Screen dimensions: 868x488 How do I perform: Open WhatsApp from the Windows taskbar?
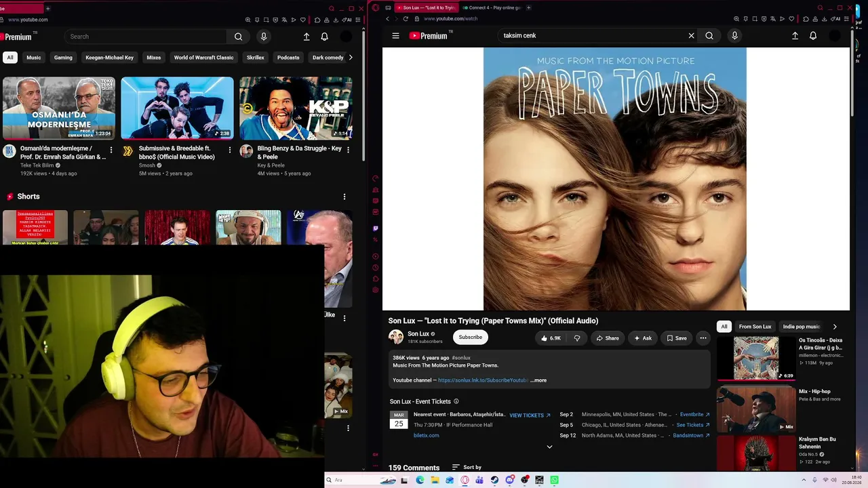554,480
